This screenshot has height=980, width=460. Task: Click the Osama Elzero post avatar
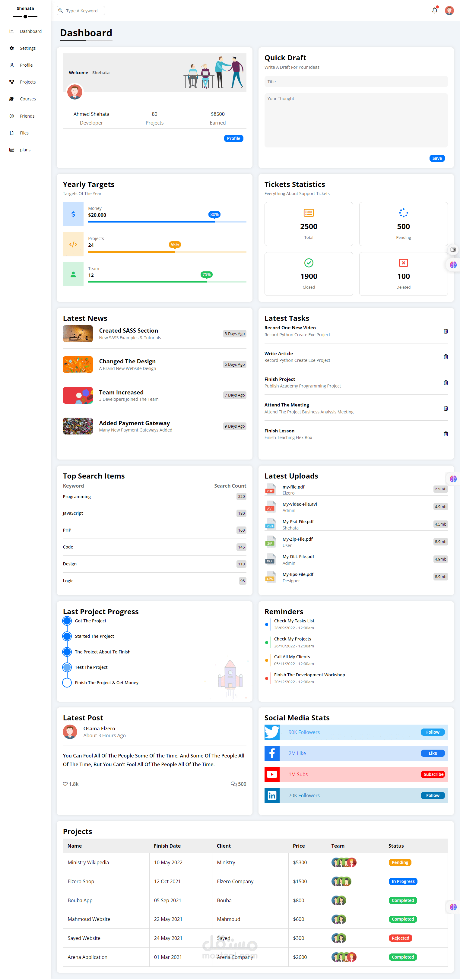(70, 732)
